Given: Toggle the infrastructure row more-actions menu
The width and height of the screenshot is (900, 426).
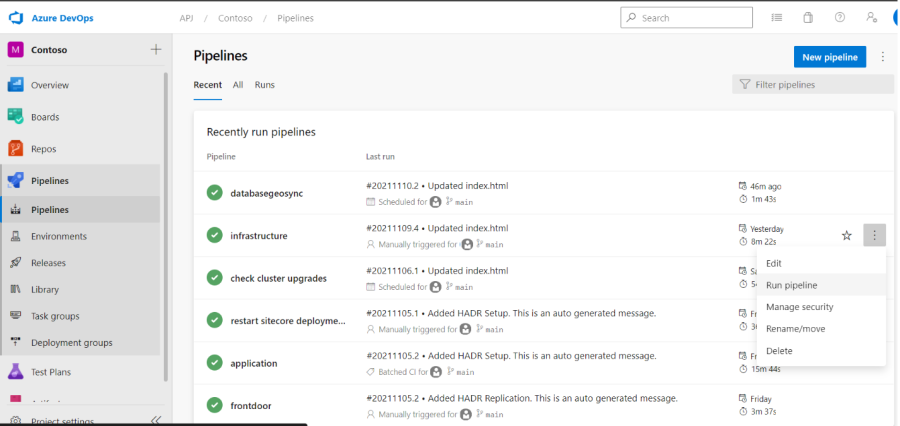Looking at the screenshot, I should tap(874, 236).
